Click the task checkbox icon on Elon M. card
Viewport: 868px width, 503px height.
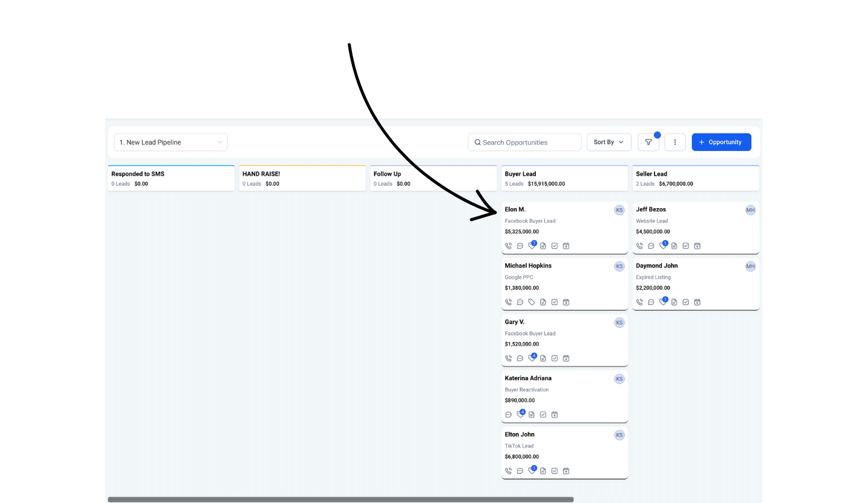pyautogui.click(x=554, y=246)
